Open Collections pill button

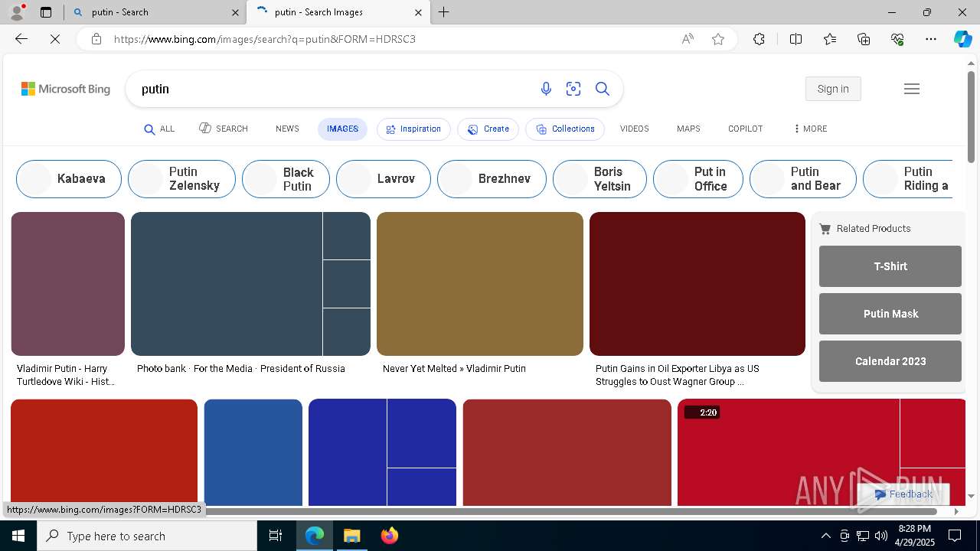point(565,129)
